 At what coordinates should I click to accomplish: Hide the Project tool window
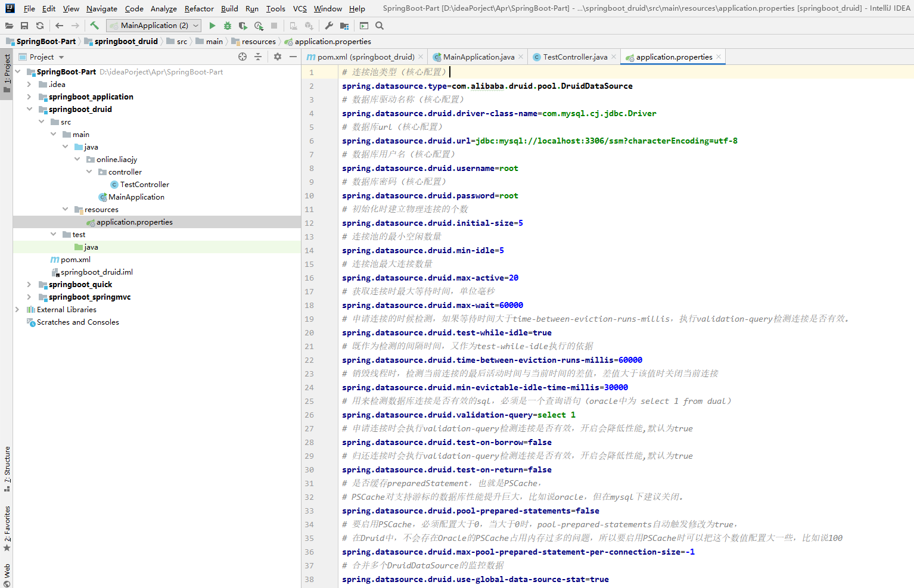pos(293,57)
